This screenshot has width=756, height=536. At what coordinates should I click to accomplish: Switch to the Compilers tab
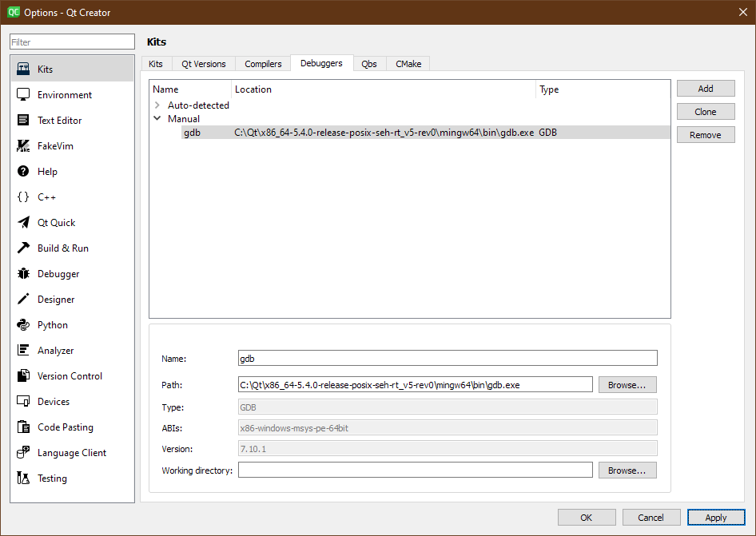point(263,63)
